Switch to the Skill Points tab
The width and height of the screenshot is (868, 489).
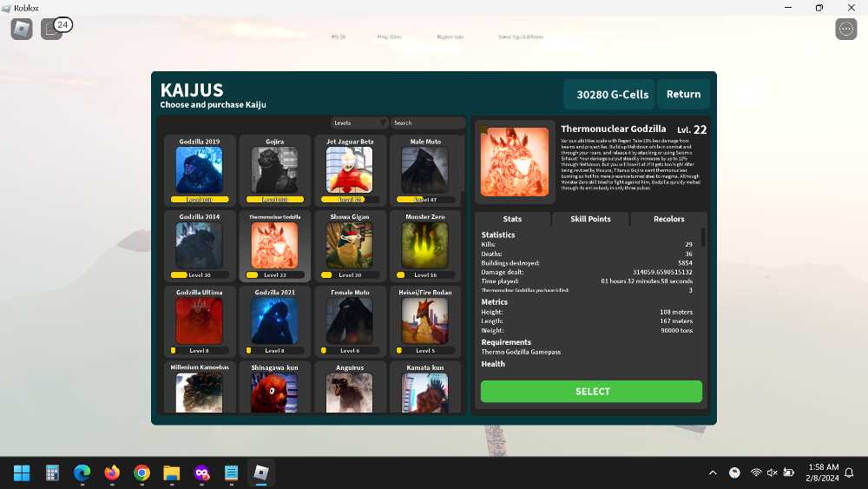point(590,219)
